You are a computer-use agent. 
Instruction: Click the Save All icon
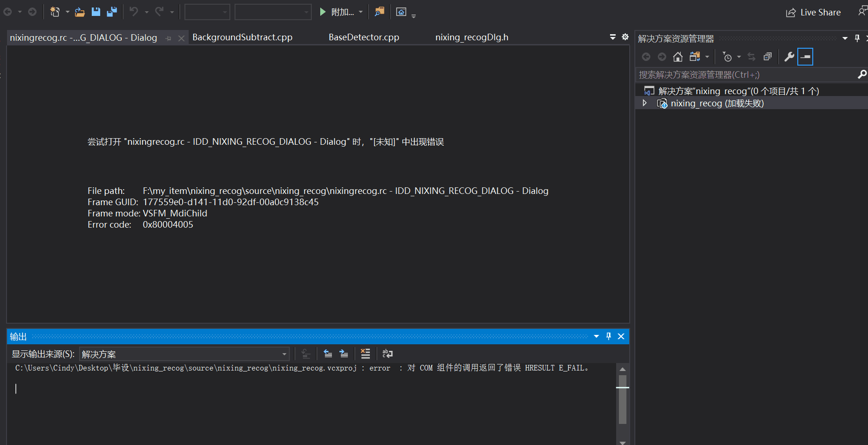pos(112,12)
